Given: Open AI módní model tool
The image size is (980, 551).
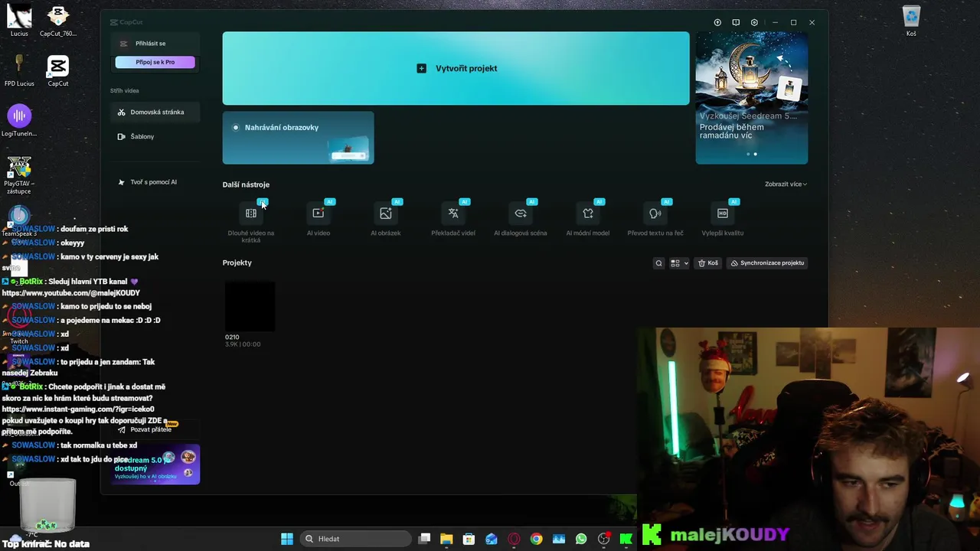Looking at the screenshot, I should pyautogui.click(x=588, y=219).
